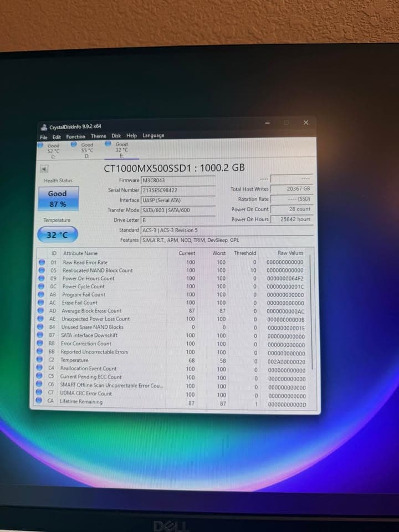The image size is (399, 532).
Task: Click the Good 87 % health status button
Action: [58, 198]
